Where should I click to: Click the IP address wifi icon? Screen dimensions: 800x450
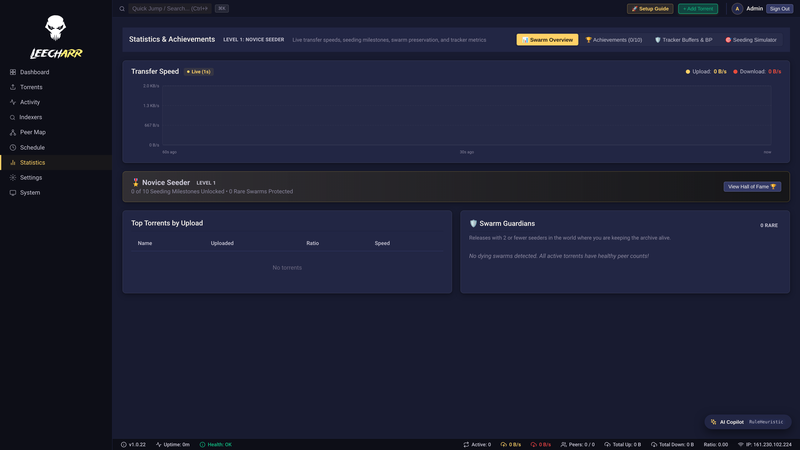pos(741,445)
